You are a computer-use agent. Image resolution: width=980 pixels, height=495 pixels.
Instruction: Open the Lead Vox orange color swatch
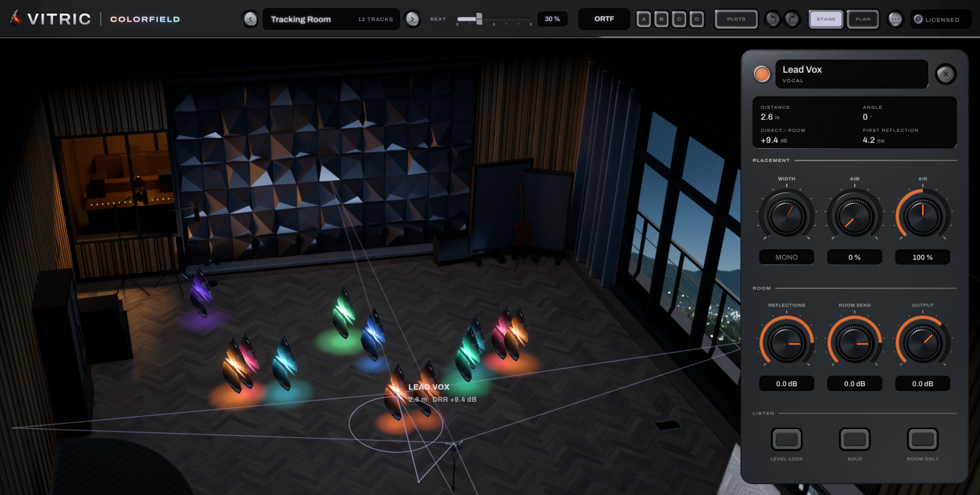coord(762,74)
